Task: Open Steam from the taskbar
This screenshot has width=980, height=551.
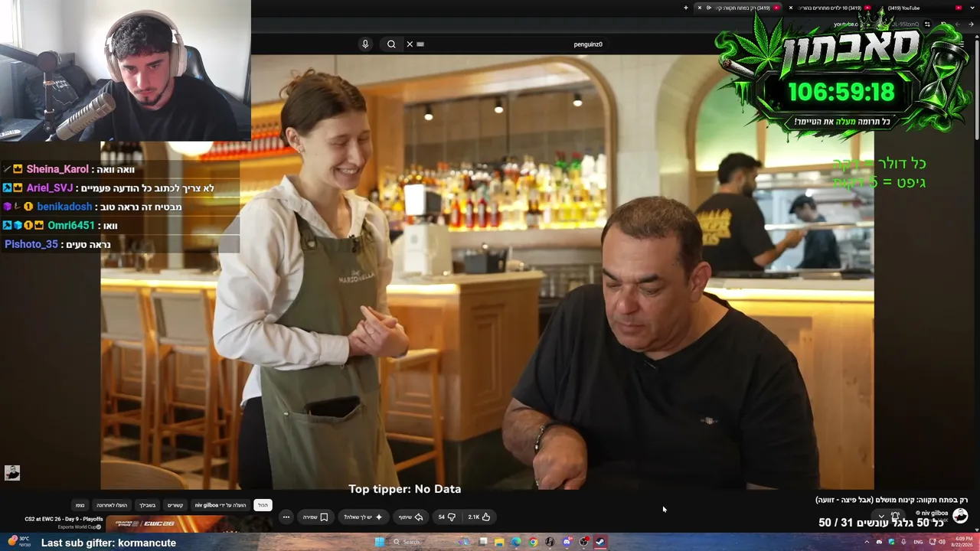Action: 600,542
